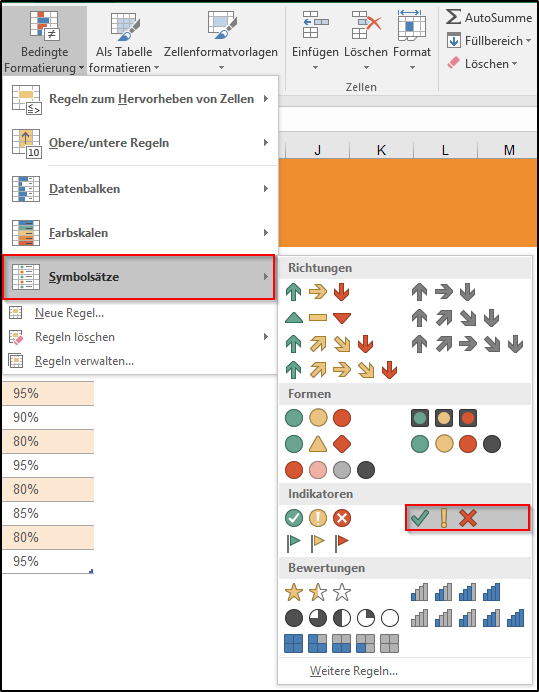This screenshot has height=692, width=539.
Task: Select the three traffic lights with frame set
Action: 444,418
